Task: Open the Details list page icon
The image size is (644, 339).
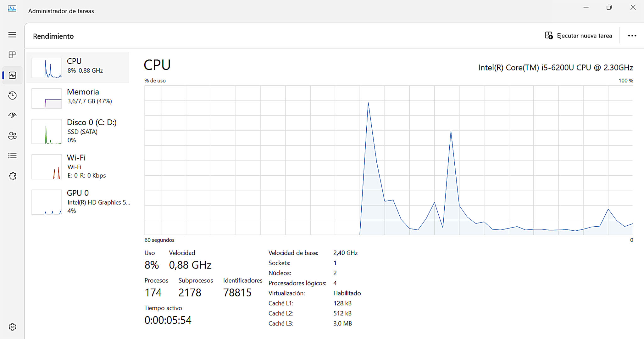Action: pos(12,156)
